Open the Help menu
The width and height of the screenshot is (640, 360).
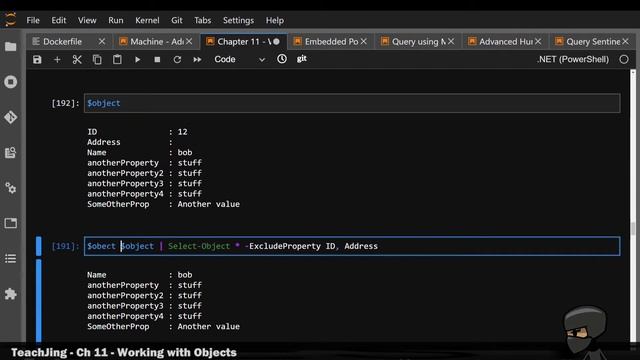tap(275, 20)
